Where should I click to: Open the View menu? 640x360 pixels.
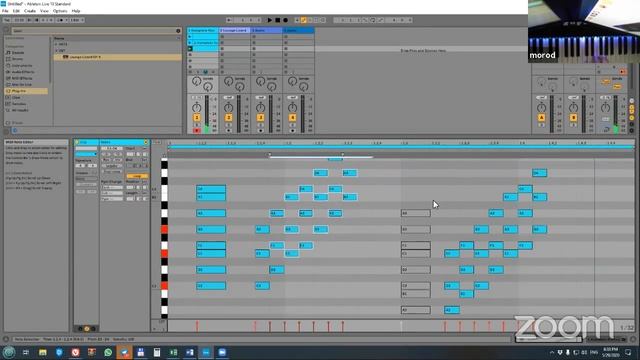[x=44, y=11]
